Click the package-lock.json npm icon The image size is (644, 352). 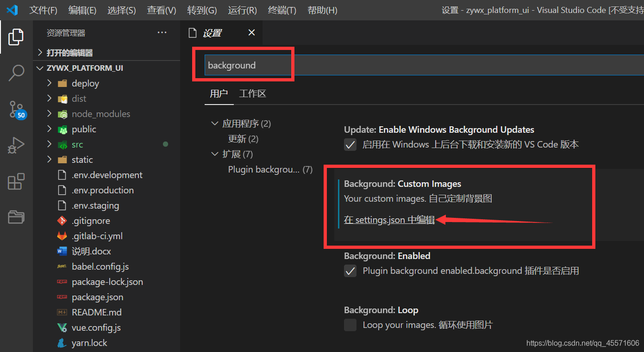tap(62, 282)
